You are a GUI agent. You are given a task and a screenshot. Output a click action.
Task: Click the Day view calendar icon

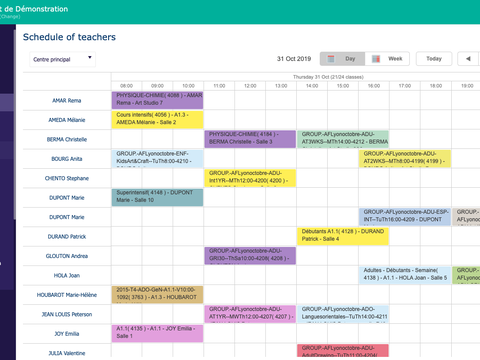pos(331,59)
